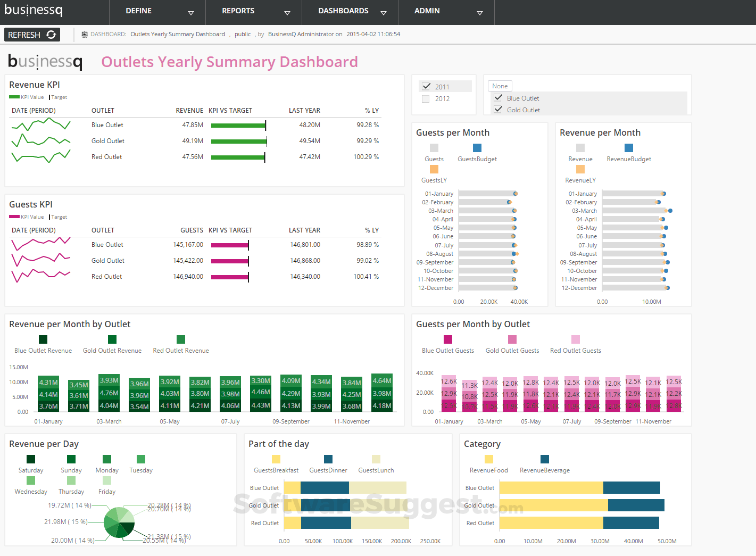Click the None button above outlet filters
The width and height of the screenshot is (756, 556).
pyautogui.click(x=500, y=86)
